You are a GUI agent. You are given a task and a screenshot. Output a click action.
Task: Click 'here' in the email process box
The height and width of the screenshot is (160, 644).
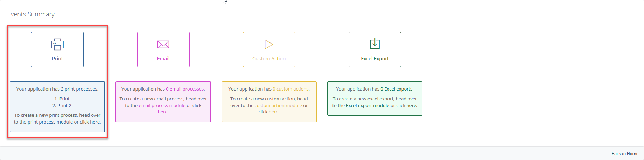point(163,112)
